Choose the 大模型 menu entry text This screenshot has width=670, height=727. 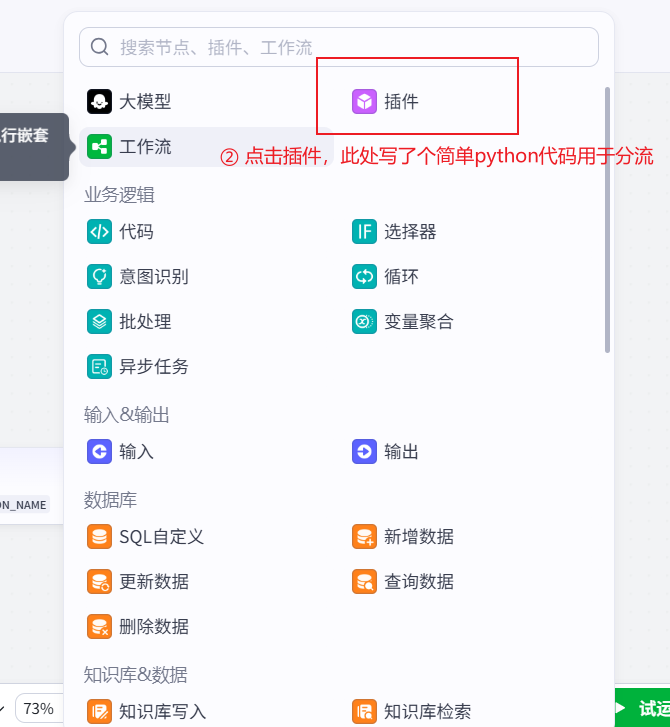[x=145, y=102]
